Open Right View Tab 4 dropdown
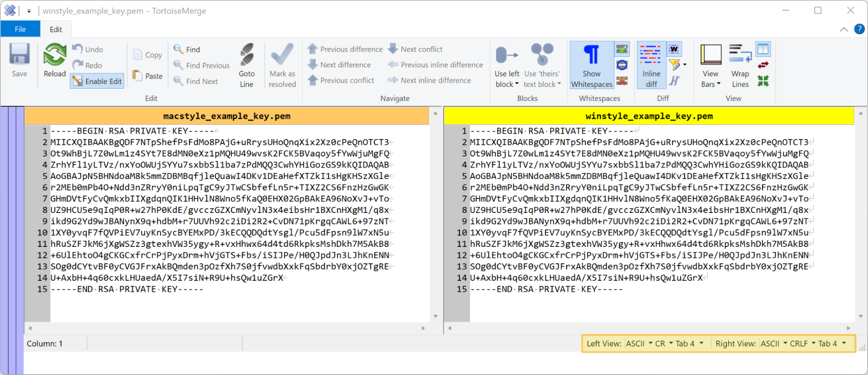The height and width of the screenshot is (375, 868). (x=832, y=344)
